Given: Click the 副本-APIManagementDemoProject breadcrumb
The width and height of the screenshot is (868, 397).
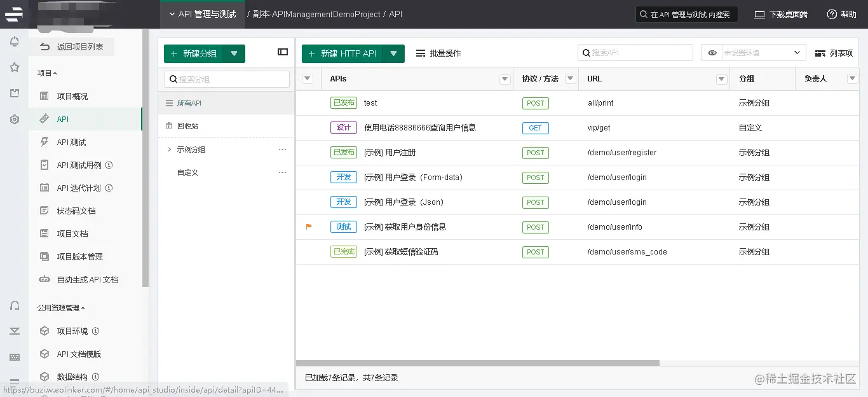Looking at the screenshot, I should (x=316, y=14).
